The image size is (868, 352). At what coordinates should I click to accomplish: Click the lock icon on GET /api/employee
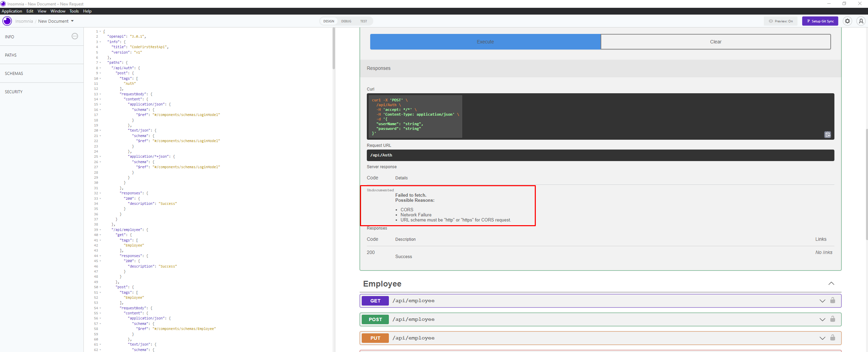coord(833,300)
